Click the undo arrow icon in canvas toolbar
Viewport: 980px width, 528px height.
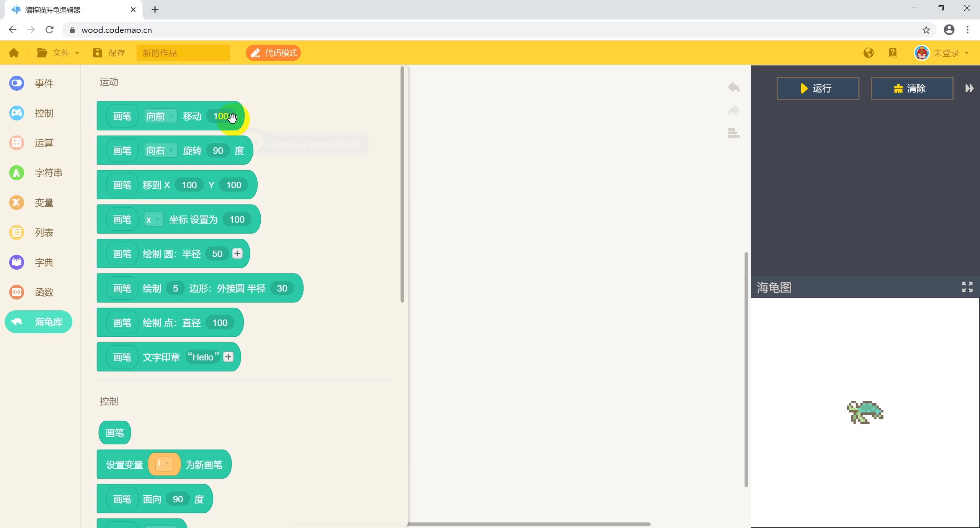733,87
